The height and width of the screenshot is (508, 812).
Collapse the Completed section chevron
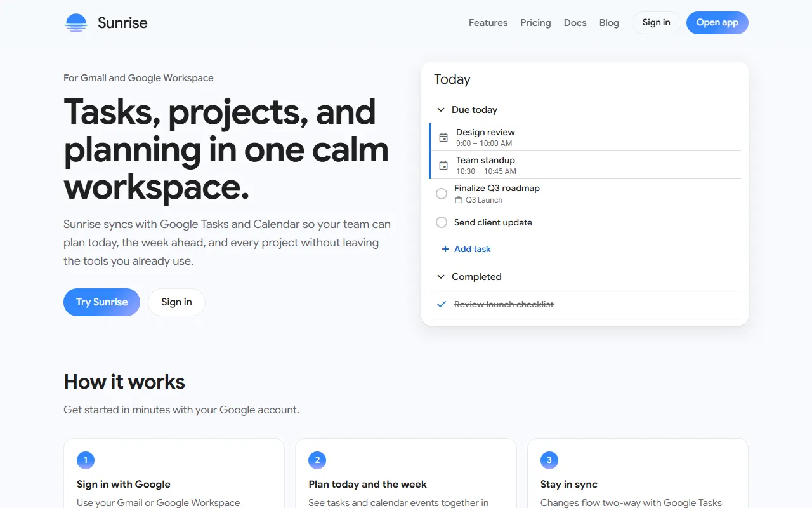pyautogui.click(x=441, y=277)
